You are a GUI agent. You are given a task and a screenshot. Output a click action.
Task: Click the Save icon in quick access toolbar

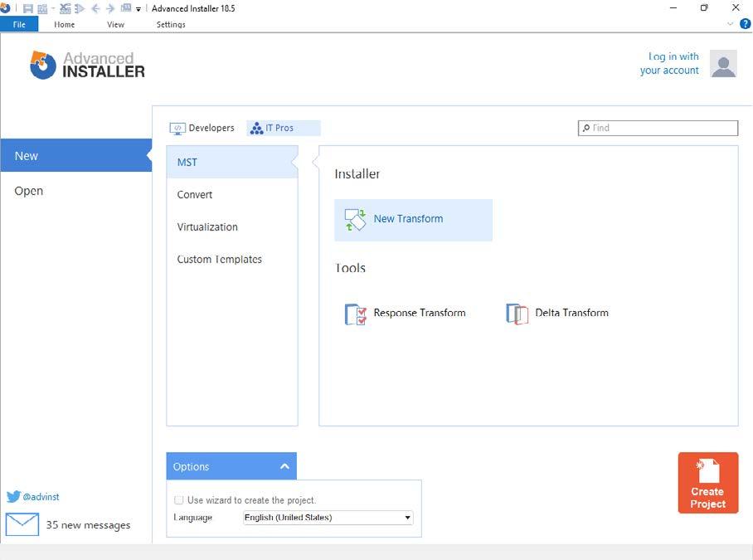pos(28,8)
